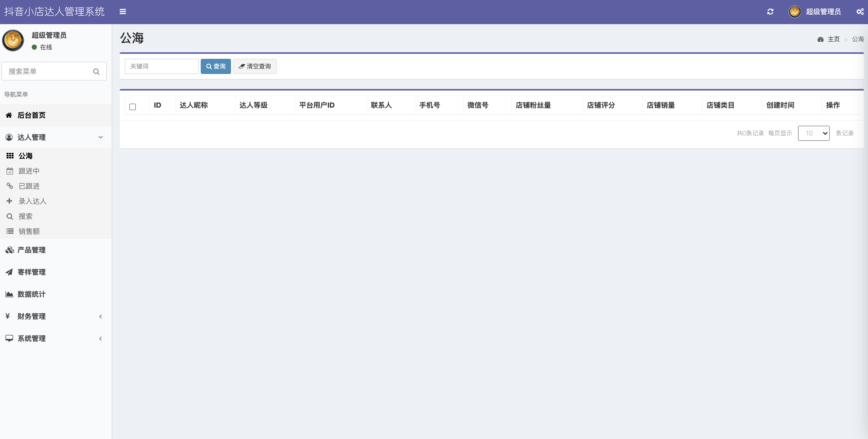Click the dashboard icon beside 主页 breadcrumb
This screenshot has height=439, width=868.
(820, 39)
